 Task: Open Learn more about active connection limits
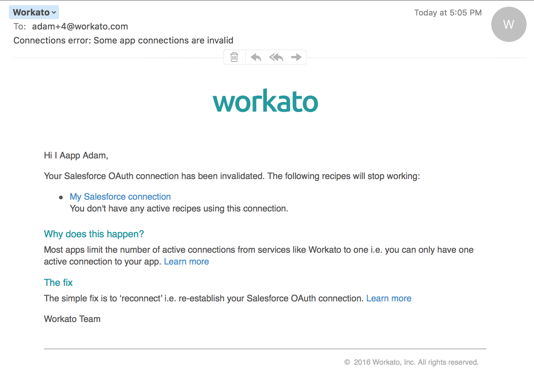186,262
